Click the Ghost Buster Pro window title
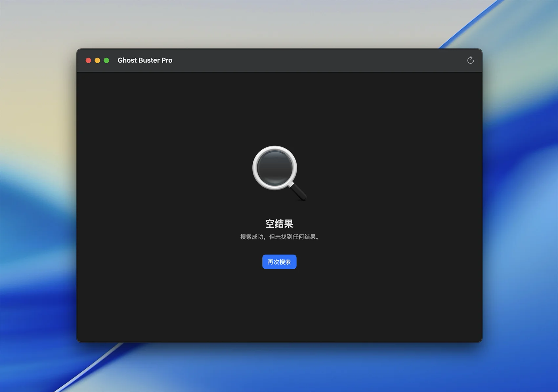Viewport: 558px width, 392px height. [145, 60]
